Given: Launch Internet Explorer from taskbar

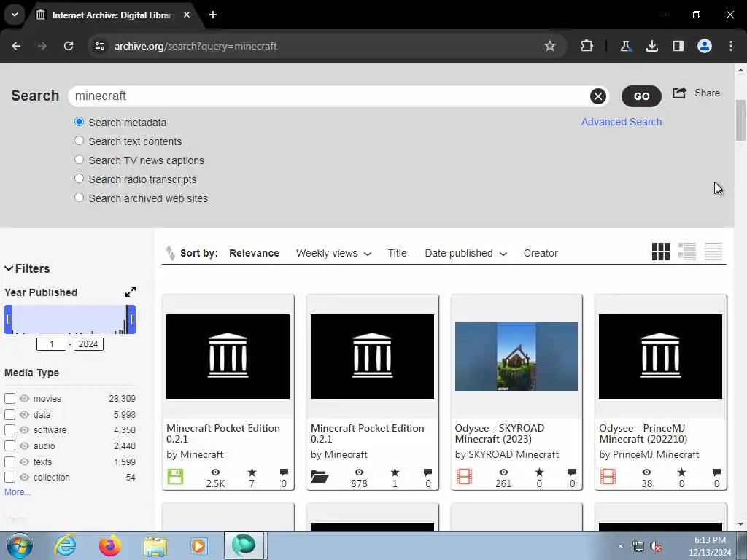Looking at the screenshot, I should click(65, 545).
